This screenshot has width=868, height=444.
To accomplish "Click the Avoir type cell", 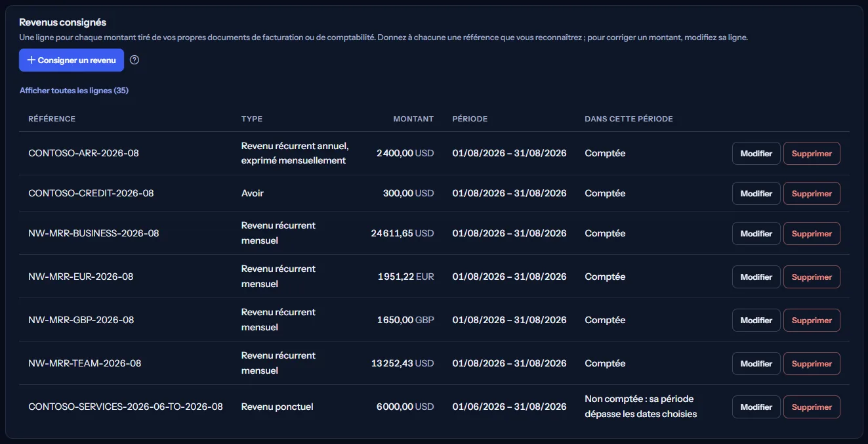I will pos(253,193).
